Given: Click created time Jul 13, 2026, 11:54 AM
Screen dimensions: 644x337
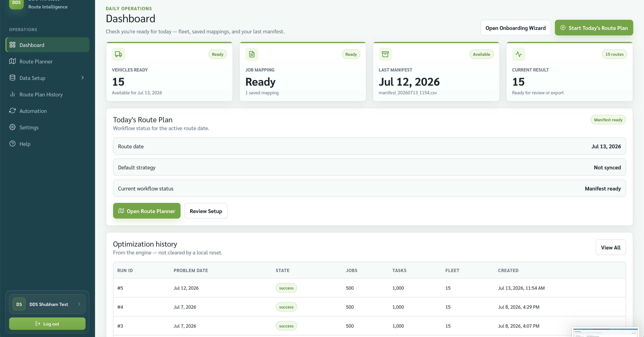Looking at the screenshot, I should point(521,288).
